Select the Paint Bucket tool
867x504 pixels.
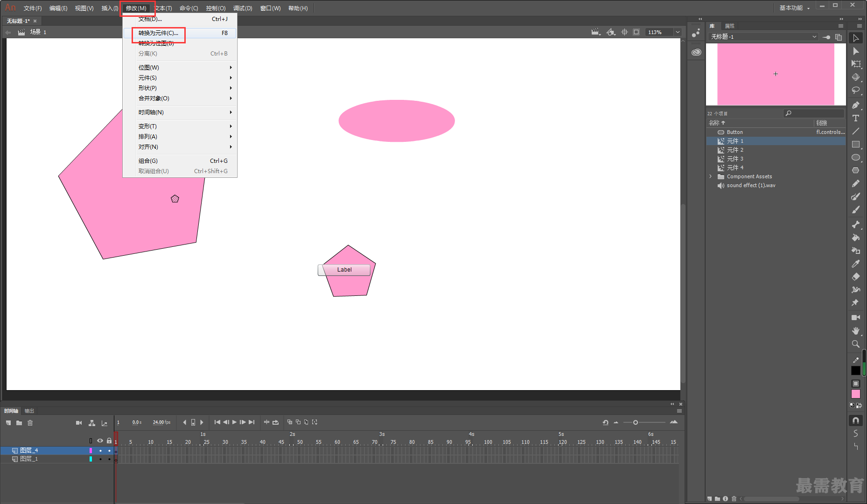pyautogui.click(x=855, y=238)
